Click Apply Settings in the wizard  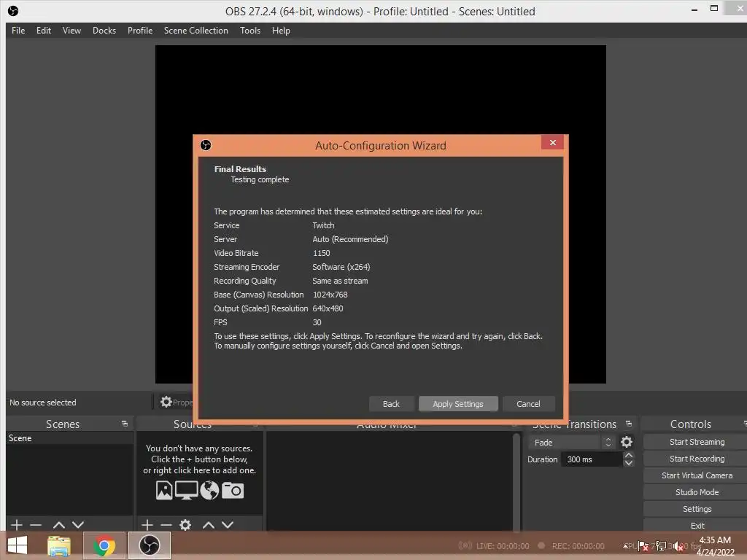(x=458, y=404)
